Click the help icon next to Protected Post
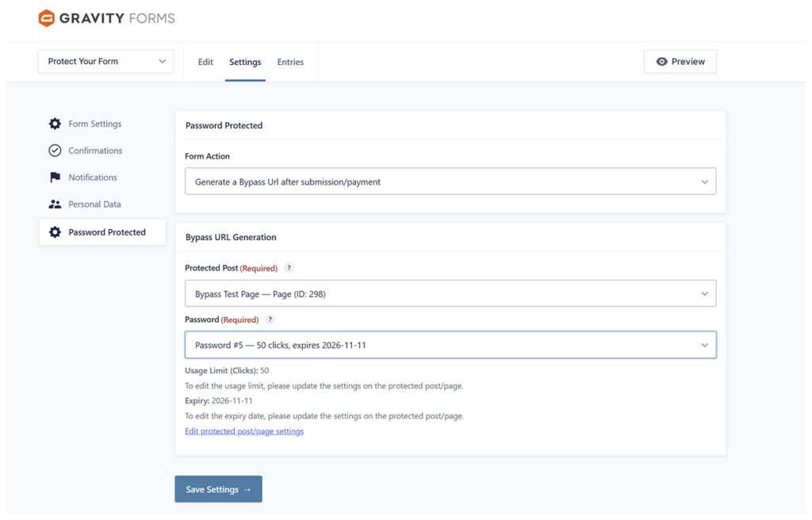The width and height of the screenshot is (812, 520). coord(289,268)
